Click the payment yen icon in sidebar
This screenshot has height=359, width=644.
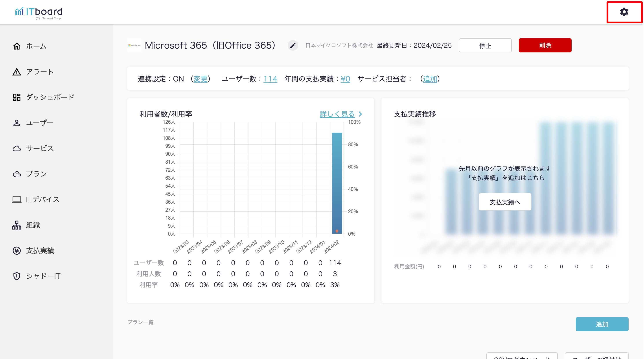tap(17, 250)
